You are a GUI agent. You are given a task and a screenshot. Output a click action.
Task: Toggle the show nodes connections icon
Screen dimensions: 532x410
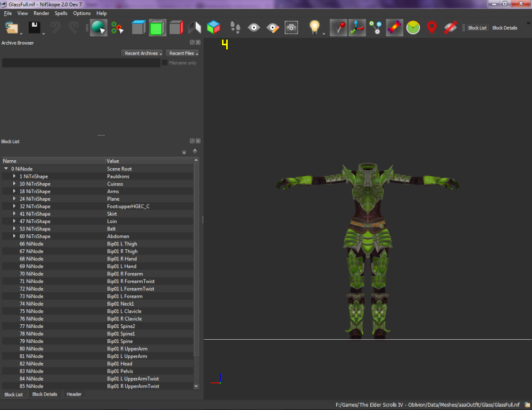(x=376, y=28)
